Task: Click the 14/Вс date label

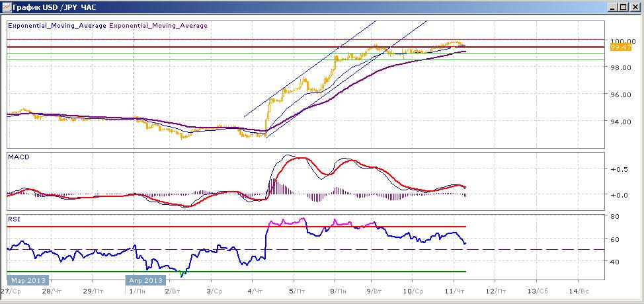Action: click(x=579, y=291)
